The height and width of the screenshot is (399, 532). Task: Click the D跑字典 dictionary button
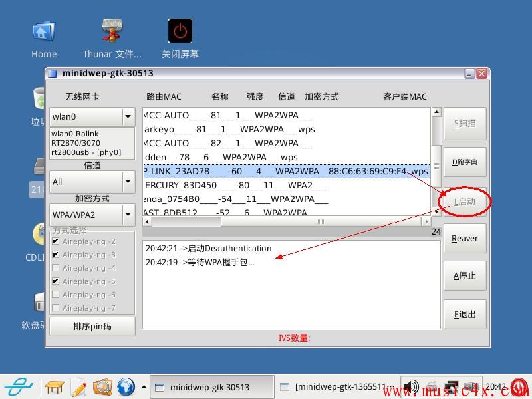(x=465, y=162)
